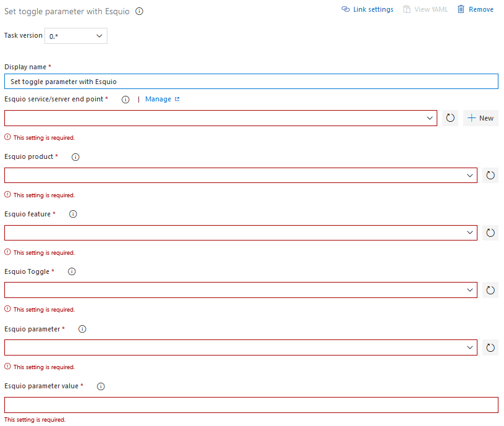This screenshot has width=504, height=426.
Task: Click required error icon under Esquio product
Action: pyautogui.click(x=7, y=195)
